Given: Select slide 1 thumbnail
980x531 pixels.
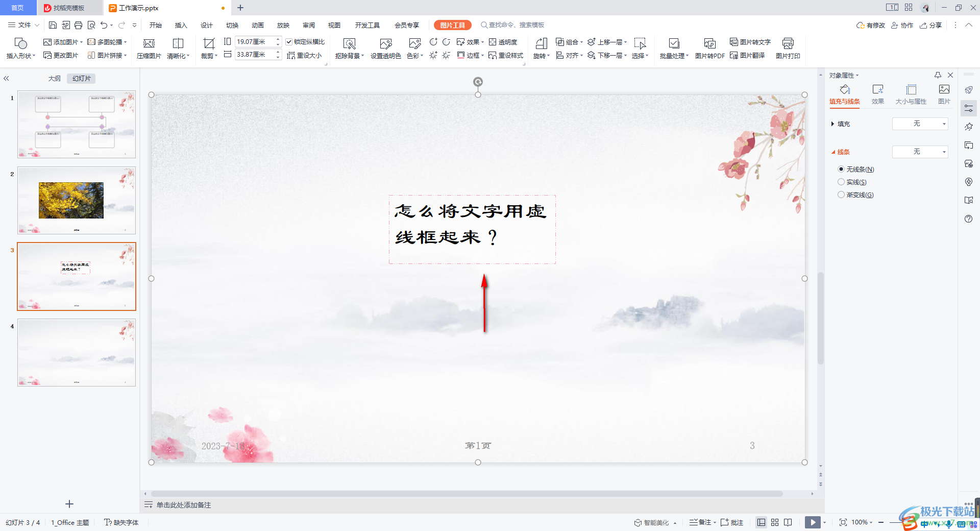Looking at the screenshot, I should coord(77,125).
